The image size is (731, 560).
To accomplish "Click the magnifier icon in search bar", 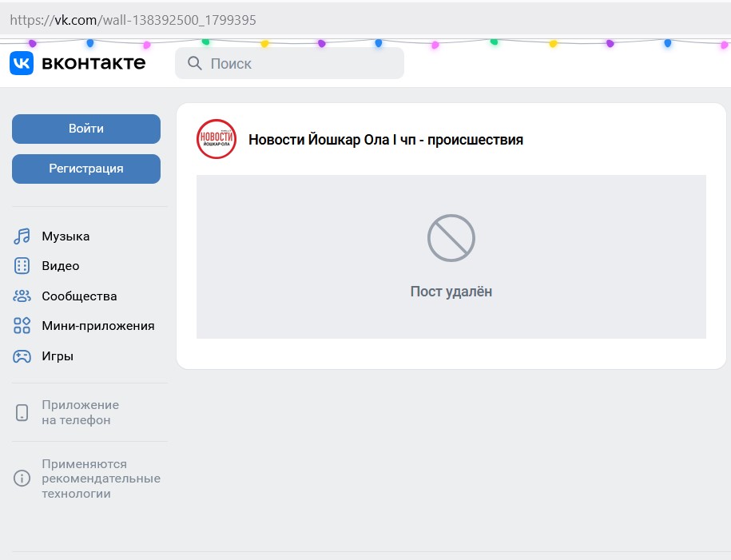I will pyautogui.click(x=194, y=63).
